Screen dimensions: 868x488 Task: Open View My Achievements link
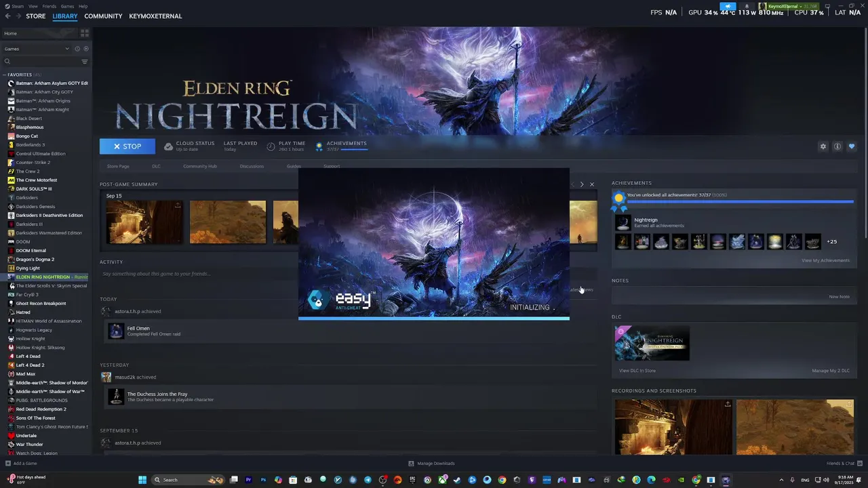pos(825,260)
